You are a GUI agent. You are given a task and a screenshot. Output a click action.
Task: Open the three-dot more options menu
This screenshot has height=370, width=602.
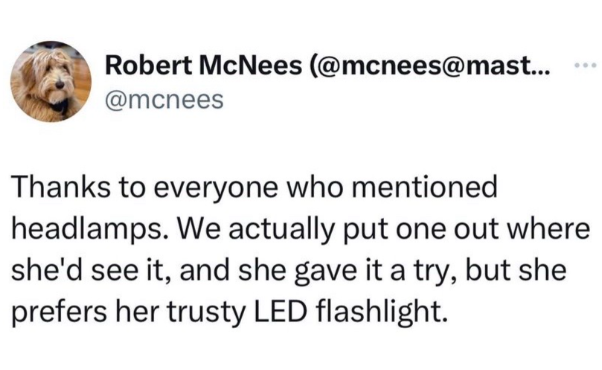(586, 66)
